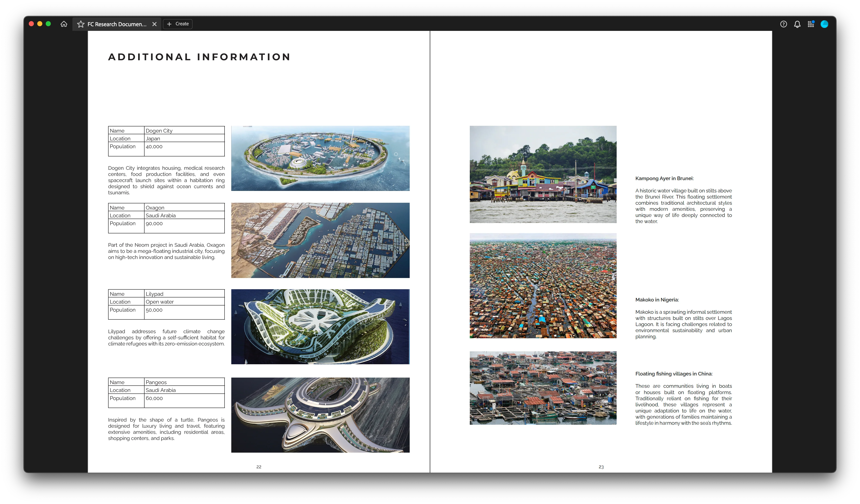Click the ADDITIONAL INFORMATION heading
This screenshot has height=504, width=860.
tap(199, 57)
